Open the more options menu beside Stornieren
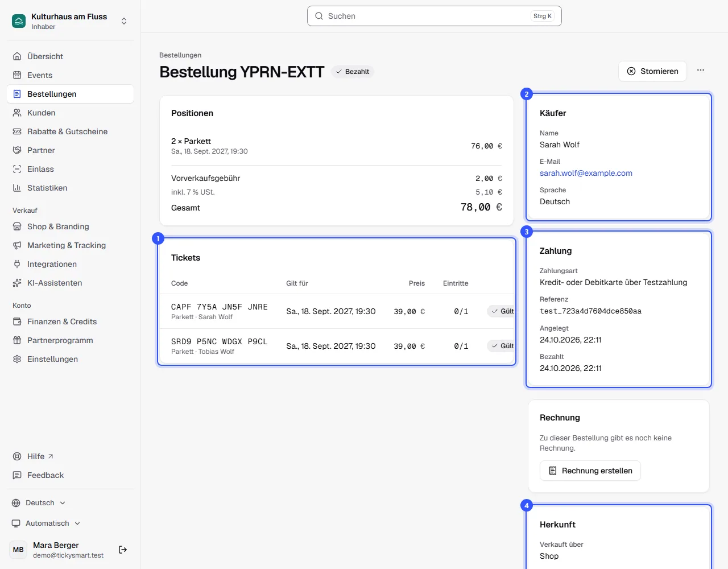728x569 pixels. pyautogui.click(x=701, y=71)
